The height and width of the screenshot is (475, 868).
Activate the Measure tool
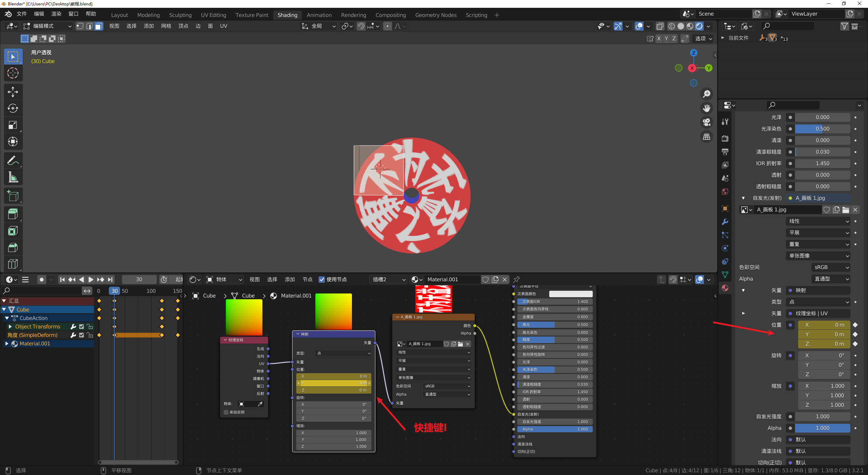[13, 177]
